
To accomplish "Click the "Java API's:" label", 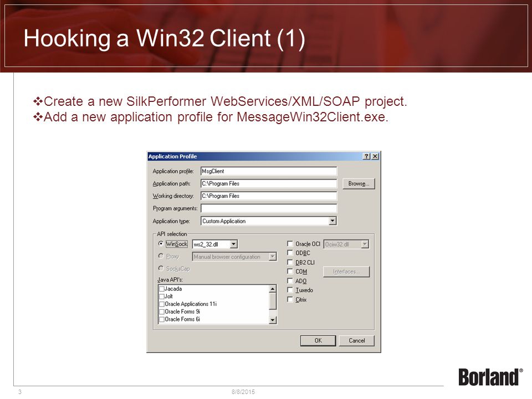I will 170,279.
